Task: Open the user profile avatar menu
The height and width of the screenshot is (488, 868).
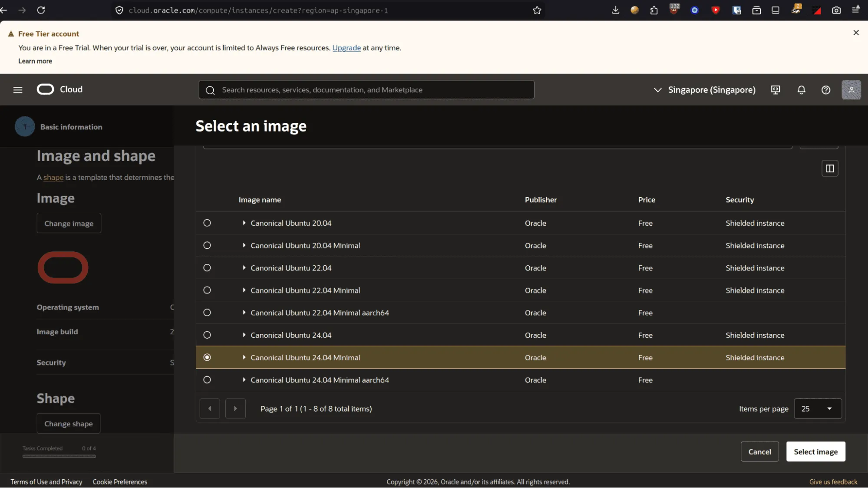Action: click(851, 89)
